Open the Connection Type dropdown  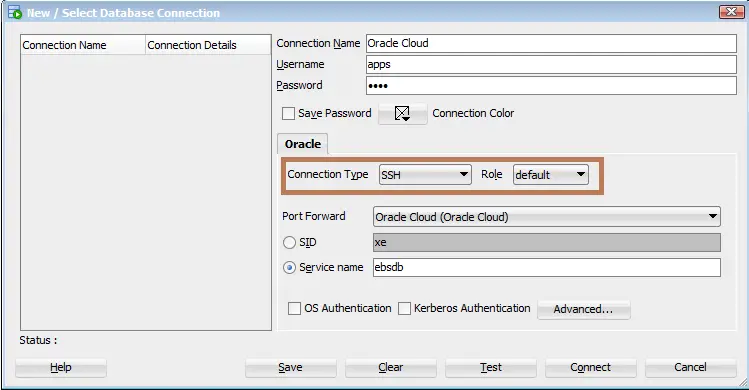425,175
